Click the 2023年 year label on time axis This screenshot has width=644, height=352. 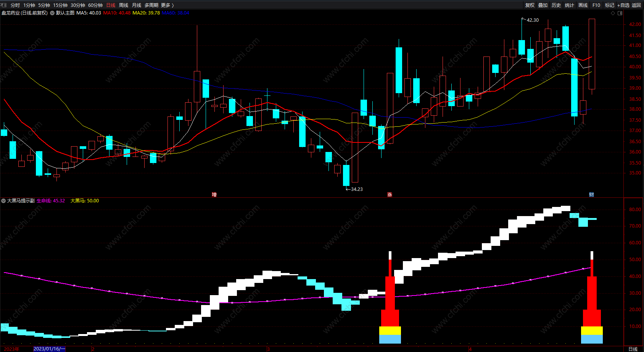[11, 349]
